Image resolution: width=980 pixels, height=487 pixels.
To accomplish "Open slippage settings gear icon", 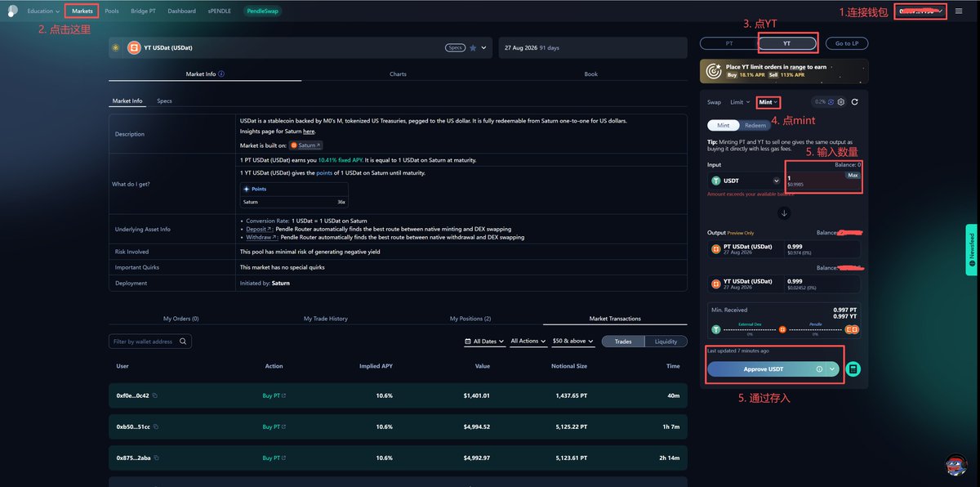I will [x=840, y=102].
